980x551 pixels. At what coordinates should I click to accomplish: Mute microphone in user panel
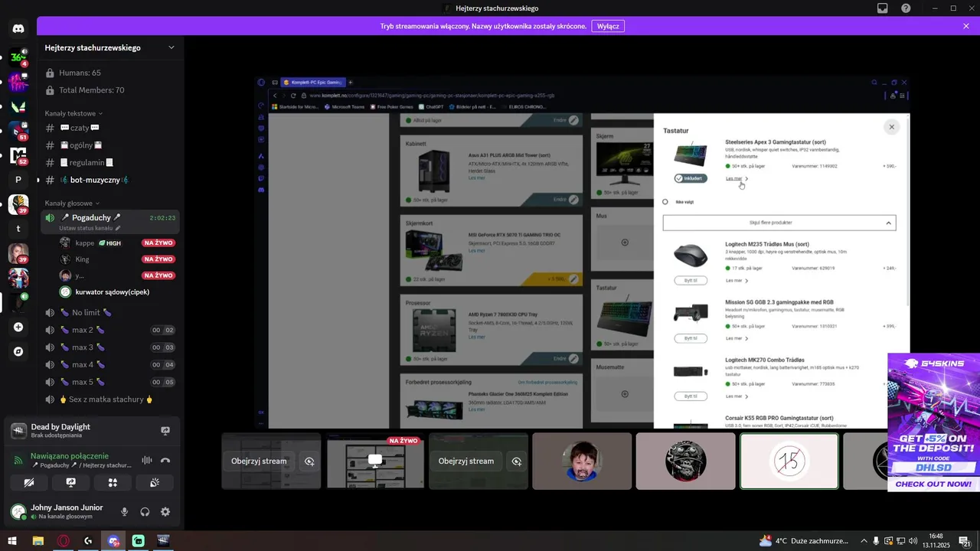(124, 512)
